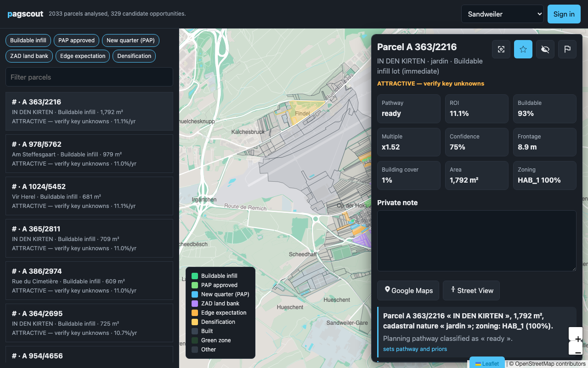
Task: Click Densification yellow legend swatch
Action: (195, 322)
